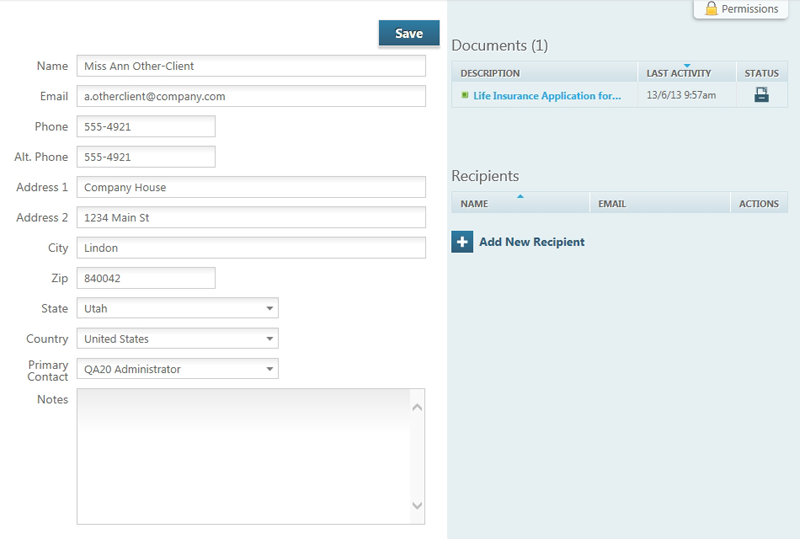800x539 pixels.
Task: Select the Alt. Phone field
Action: 145,157
